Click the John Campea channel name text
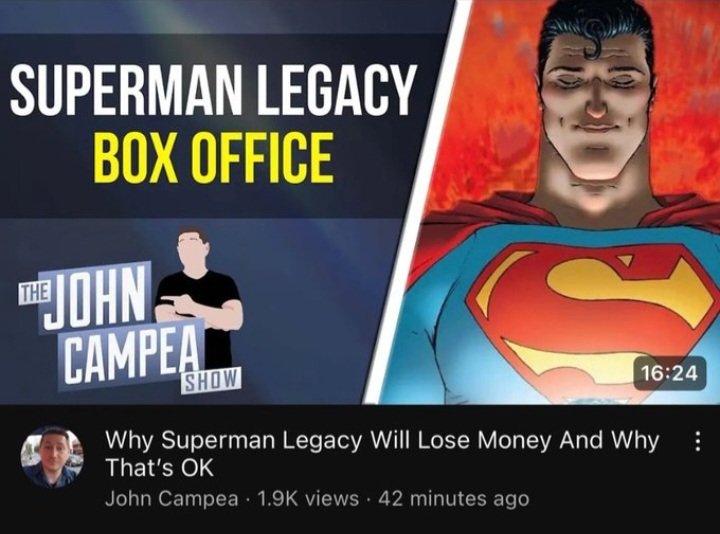 tap(172, 499)
